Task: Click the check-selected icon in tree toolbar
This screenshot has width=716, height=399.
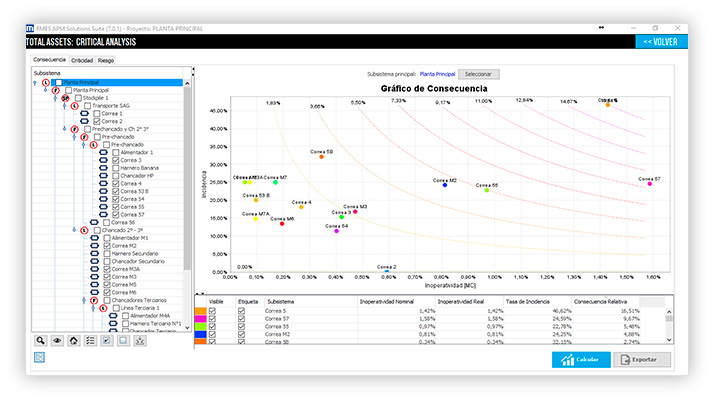Action: point(107,341)
